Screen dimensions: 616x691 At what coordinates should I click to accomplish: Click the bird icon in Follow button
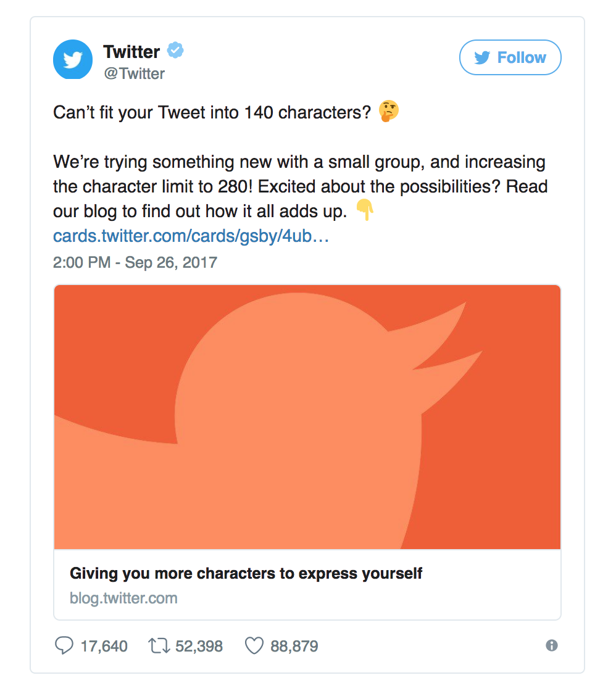pos(482,58)
